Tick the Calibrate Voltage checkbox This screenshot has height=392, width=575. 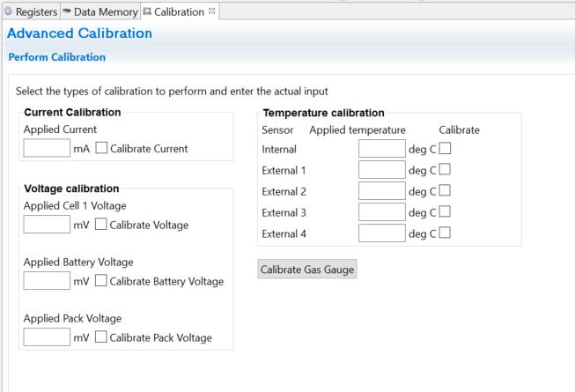click(101, 225)
